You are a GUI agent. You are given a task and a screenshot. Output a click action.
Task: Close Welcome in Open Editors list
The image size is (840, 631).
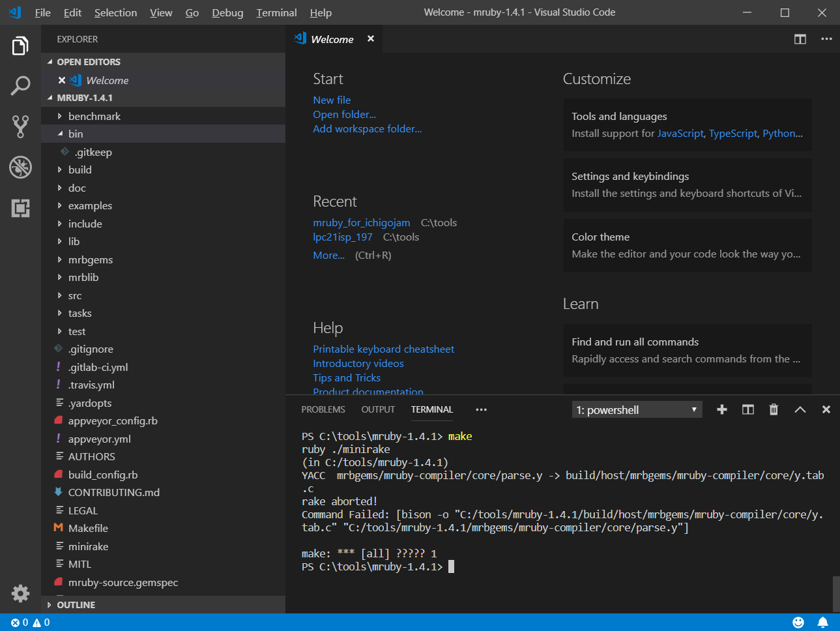point(62,80)
